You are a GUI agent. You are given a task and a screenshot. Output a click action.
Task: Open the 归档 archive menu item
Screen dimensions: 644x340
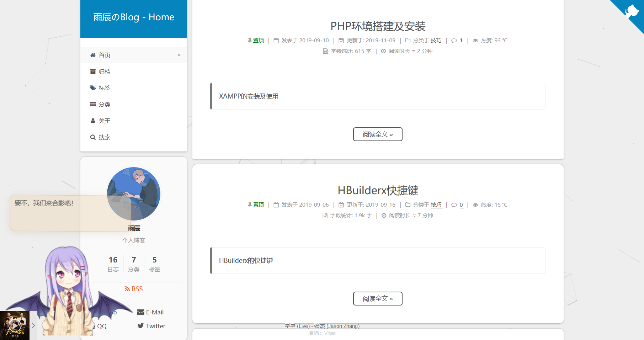(x=134, y=71)
